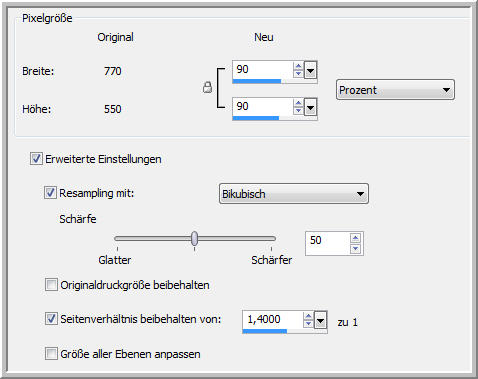Uncheck Resampling mit checkbox
This screenshot has width=478, height=379.
click(50, 193)
